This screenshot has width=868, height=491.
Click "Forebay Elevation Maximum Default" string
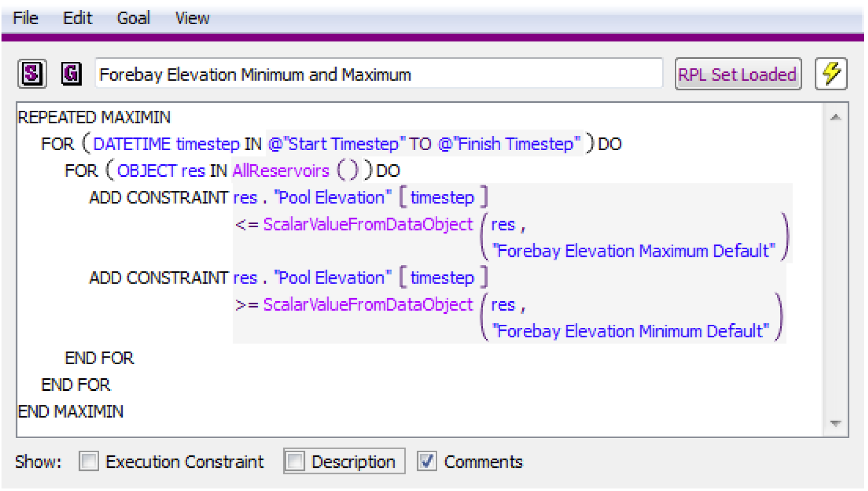(x=634, y=251)
